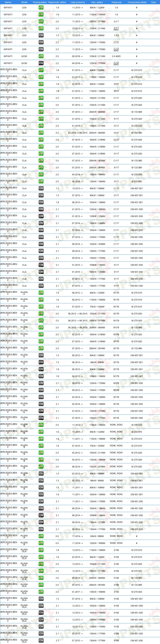This screenshot has width=160, height=644.
Task: Click petrol icon for Klasa GLA 01.2017 135kW / 184KM
Action: point(41,592)
